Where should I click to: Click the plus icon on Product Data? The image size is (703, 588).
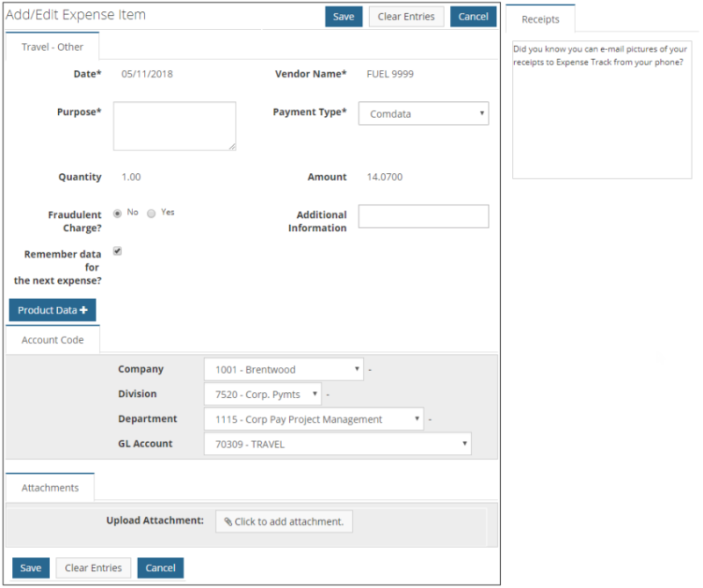pyautogui.click(x=82, y=309)
